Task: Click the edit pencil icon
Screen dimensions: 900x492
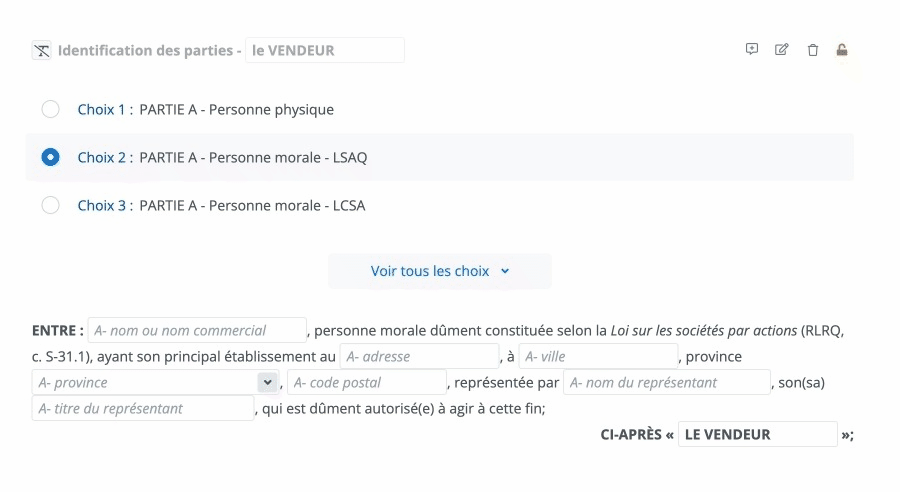Action: pos(782,49)
